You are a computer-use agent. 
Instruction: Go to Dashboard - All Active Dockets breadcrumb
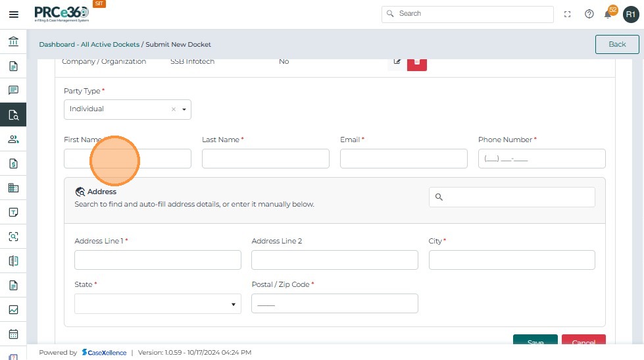tap(89, 44)
